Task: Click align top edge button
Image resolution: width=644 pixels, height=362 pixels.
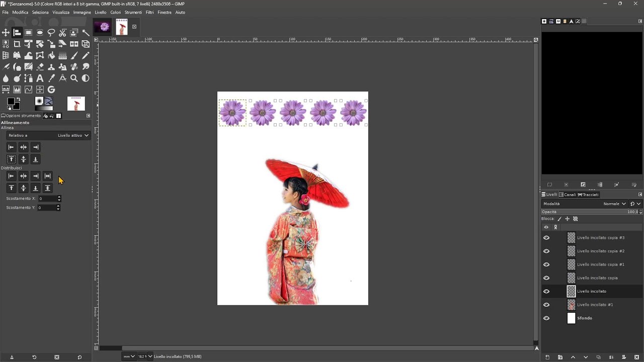Action: (11, 159)
